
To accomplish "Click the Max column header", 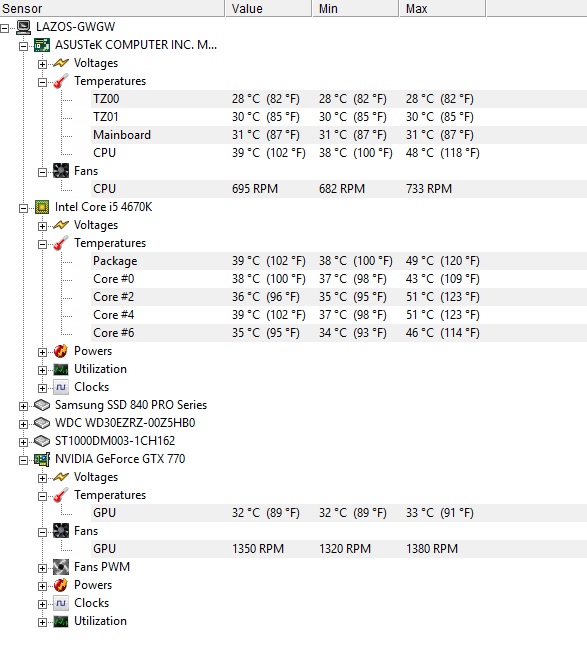I will click(442, 8).
